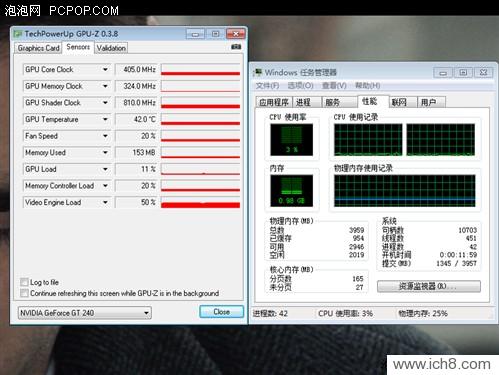The width and height of the screenshot is (499, 375).
Task: Click the 810.0 MHz shader clock value
Action: [x=136, y=103]
